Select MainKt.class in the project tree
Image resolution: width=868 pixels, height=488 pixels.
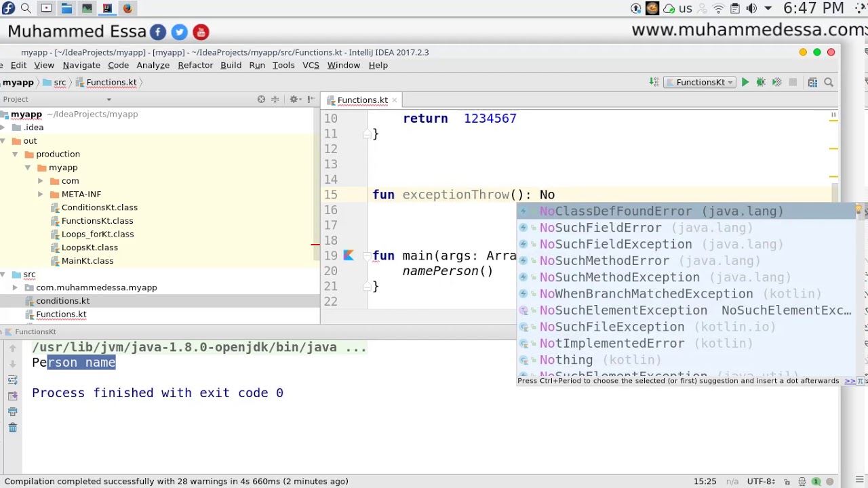(x=87, y=261)
